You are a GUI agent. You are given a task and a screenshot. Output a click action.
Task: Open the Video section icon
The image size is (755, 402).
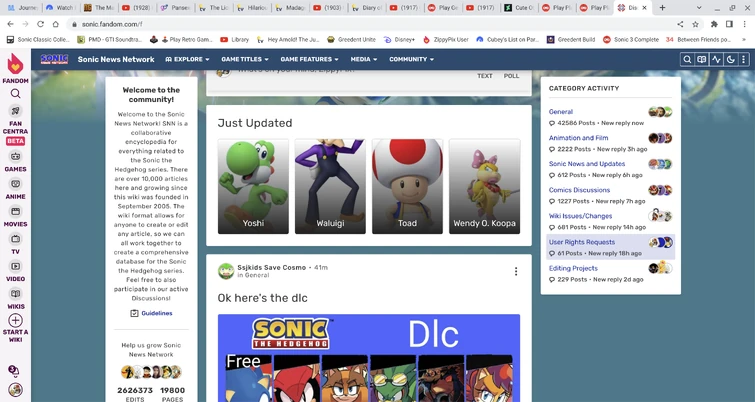[15, 266]
